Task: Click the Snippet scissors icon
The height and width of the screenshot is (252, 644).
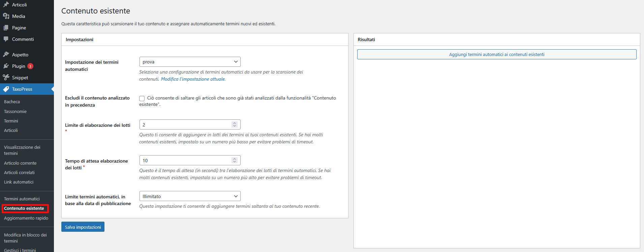Action: click(x=6, y=78)
